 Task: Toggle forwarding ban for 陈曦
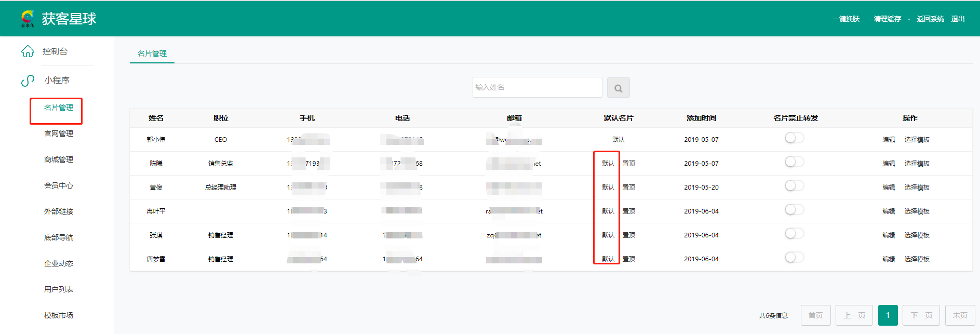(794, 162)
